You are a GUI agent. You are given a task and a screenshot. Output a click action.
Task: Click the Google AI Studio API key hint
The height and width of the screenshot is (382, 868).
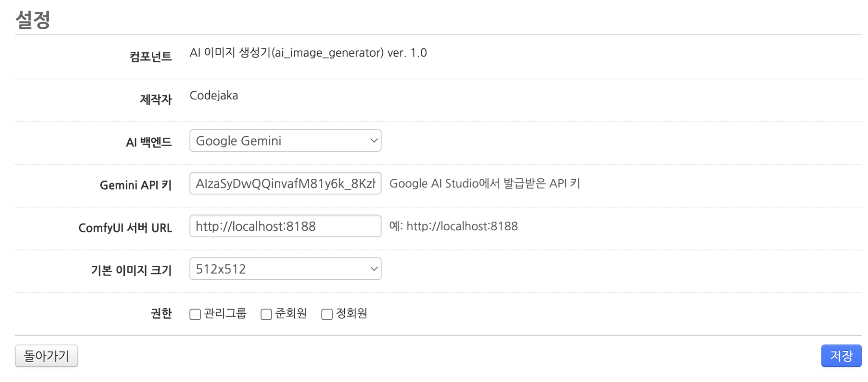[x=484, y=183]
